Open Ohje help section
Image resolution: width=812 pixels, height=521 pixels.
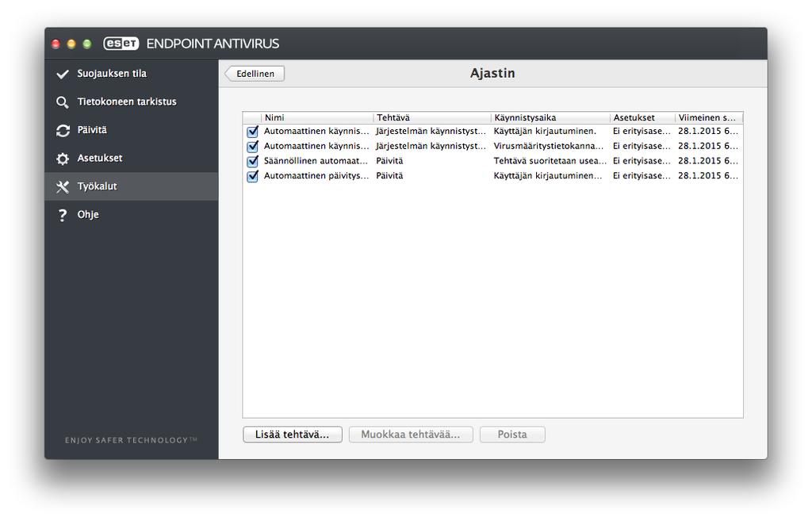click(x=132, y=214)
